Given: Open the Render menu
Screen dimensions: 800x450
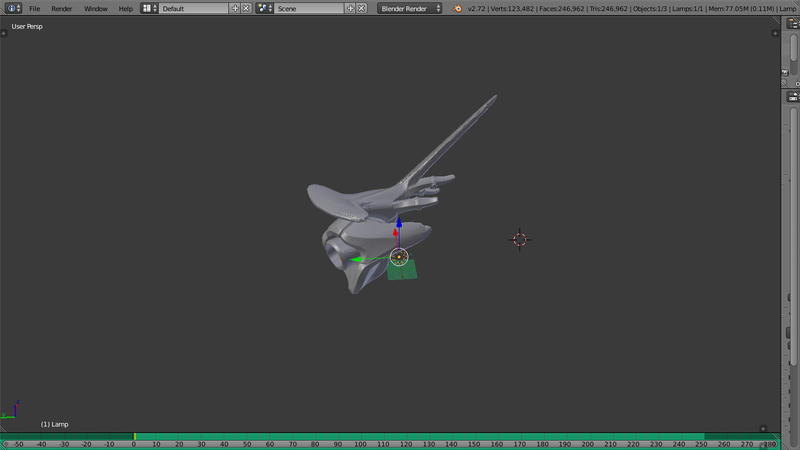Looking at the screenshot, I should tap(62, 9).
